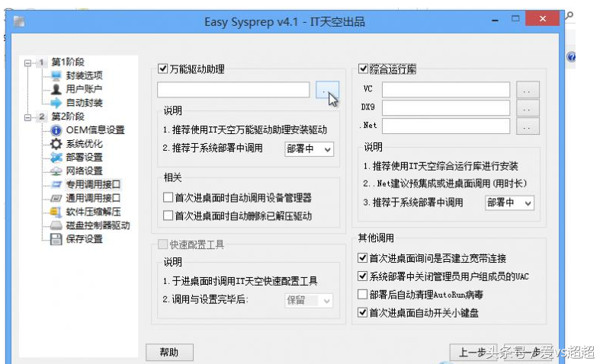This screenshot has width=603, height=364.
Task: Collapse the 第2阶段 tree node
Action: [x=27, y=117]
